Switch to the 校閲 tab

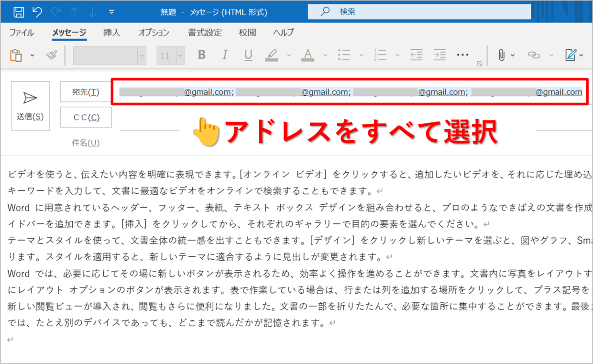(247, 33)
